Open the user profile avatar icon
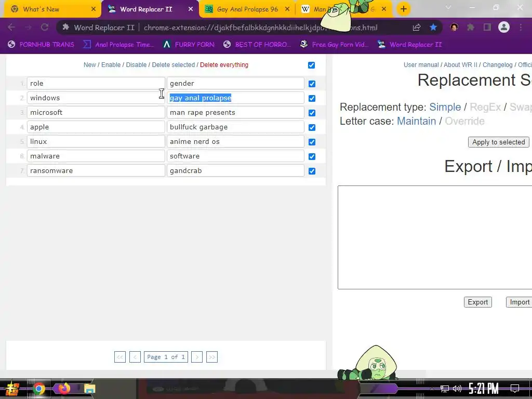Screen dimensions: 532x399 tap(504, 27)
